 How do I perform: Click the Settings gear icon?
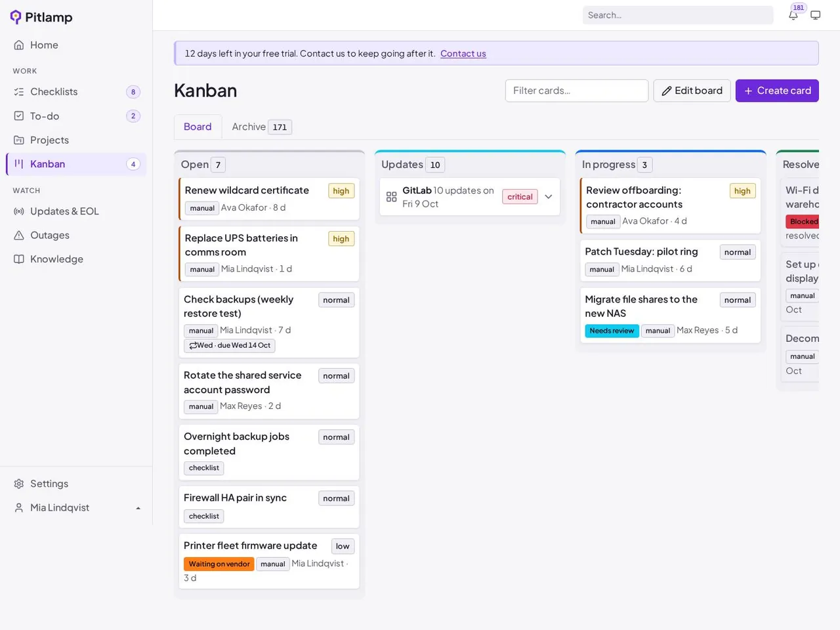(19, 484)
